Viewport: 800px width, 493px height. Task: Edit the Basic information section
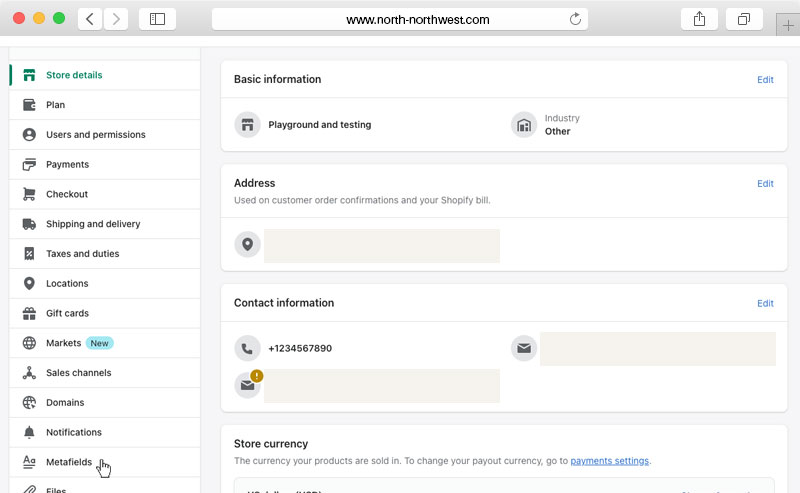point(765,80)
